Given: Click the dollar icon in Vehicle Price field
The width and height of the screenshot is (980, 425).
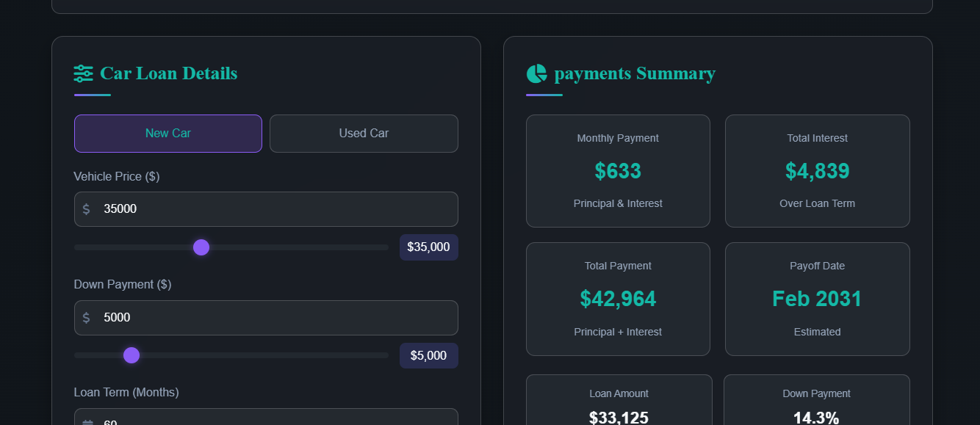Looking at the screenshot, I should [87, 208].
